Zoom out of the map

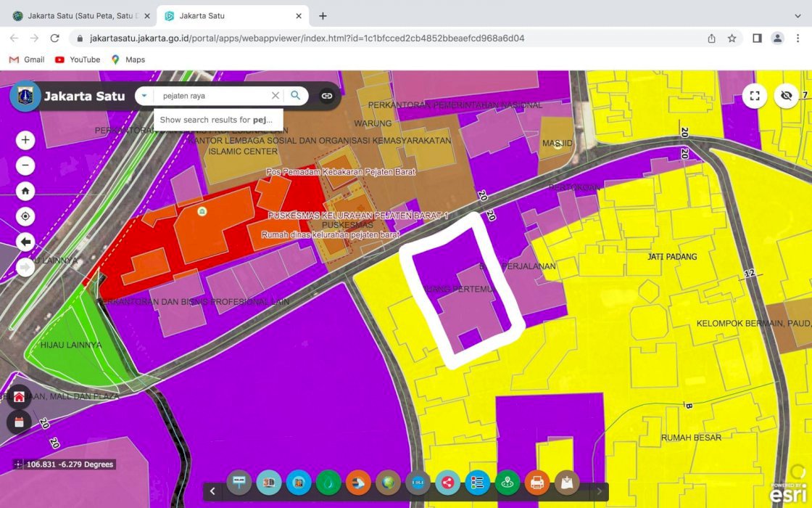click(25, 166)
